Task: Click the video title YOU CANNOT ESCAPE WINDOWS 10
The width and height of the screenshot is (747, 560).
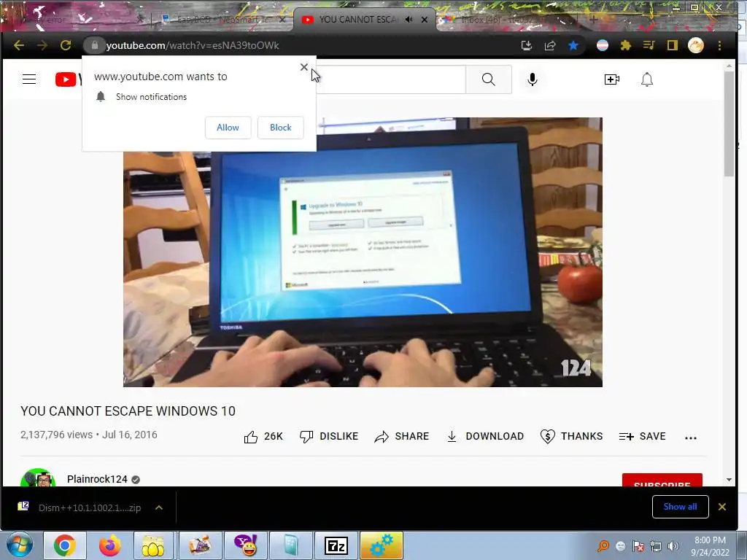Action: tap(128, 411)
